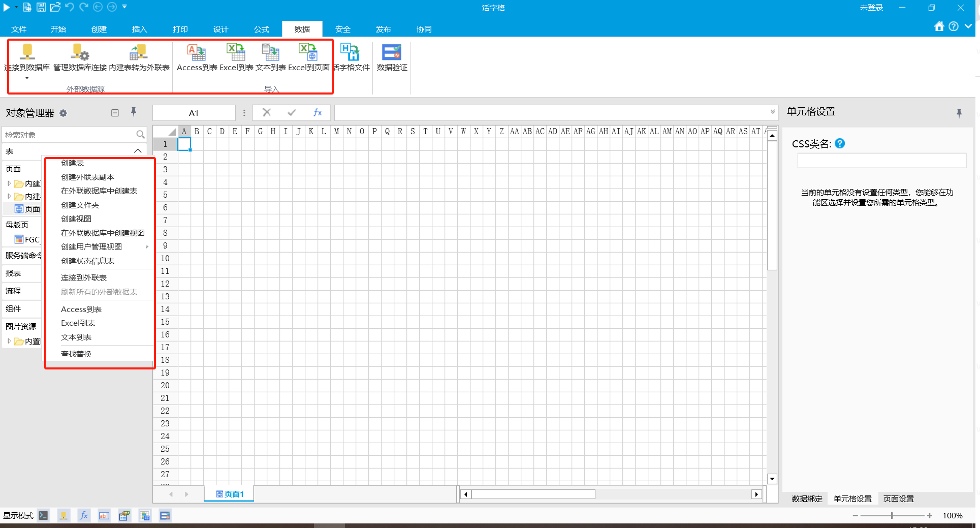Image resolution: width=980 pixels, height=528 pixels.
Task: Click the zoom in plus button
Action: [x=929, y=515]
